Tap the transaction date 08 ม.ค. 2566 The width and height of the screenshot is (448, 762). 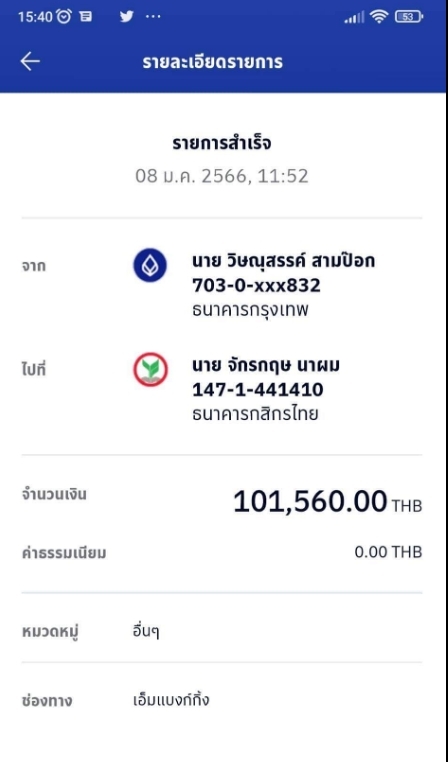191,176
